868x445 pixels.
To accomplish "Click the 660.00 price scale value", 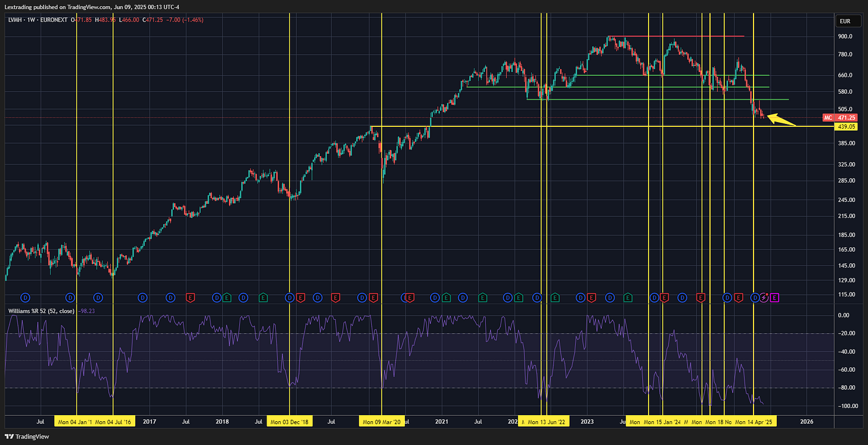I will coord(845,75).
